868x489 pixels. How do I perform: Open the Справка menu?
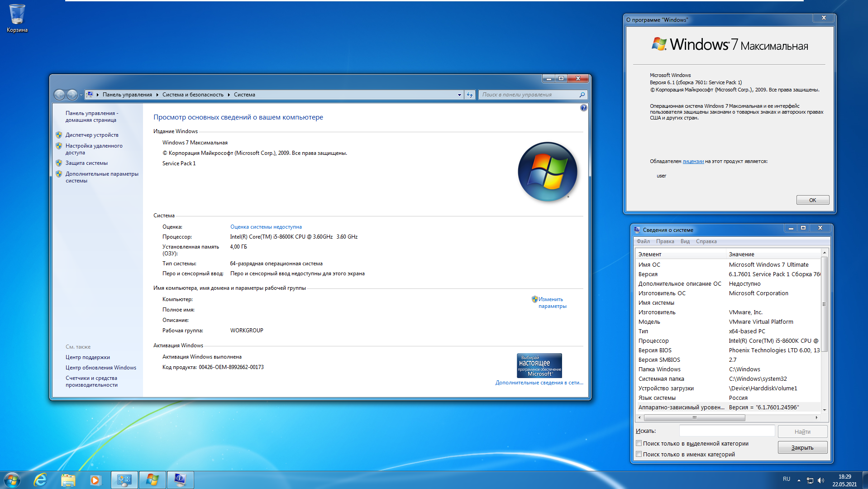706,241
